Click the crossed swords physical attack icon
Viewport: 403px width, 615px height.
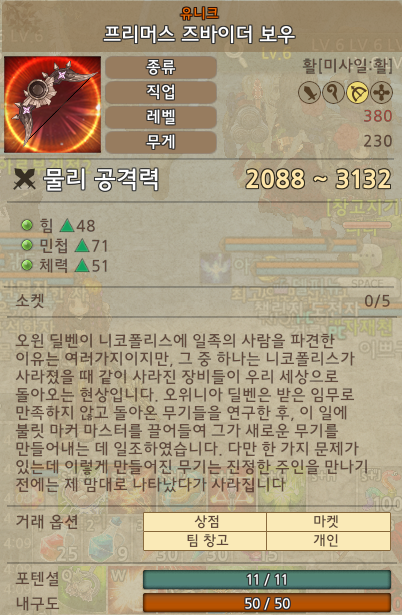pos(25,179)
